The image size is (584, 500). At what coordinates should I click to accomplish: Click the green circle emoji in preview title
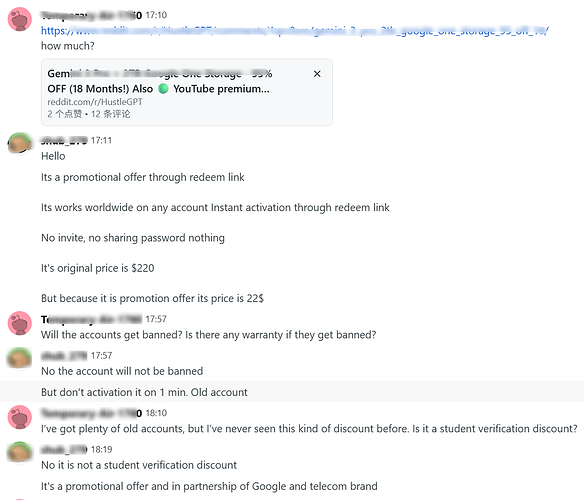[163, 89]
